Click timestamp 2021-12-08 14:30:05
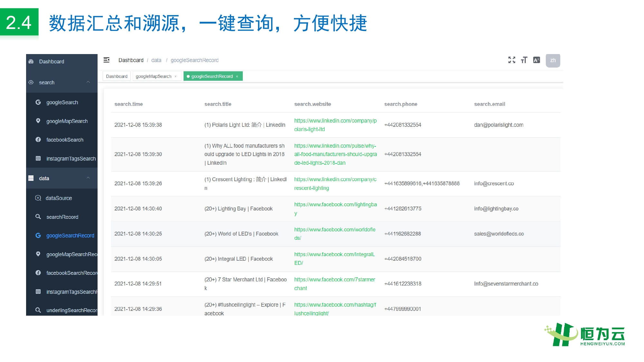This screenshot has width=644, height=362. 138,259
